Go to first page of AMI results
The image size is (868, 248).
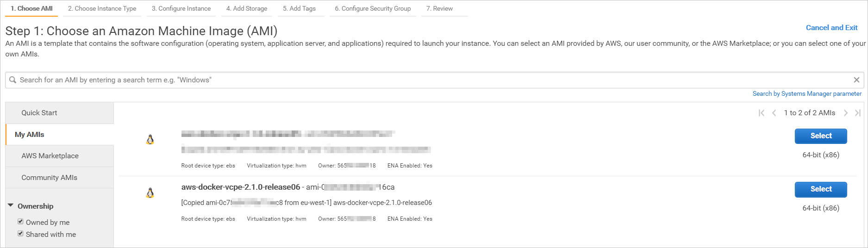(762, 113)
